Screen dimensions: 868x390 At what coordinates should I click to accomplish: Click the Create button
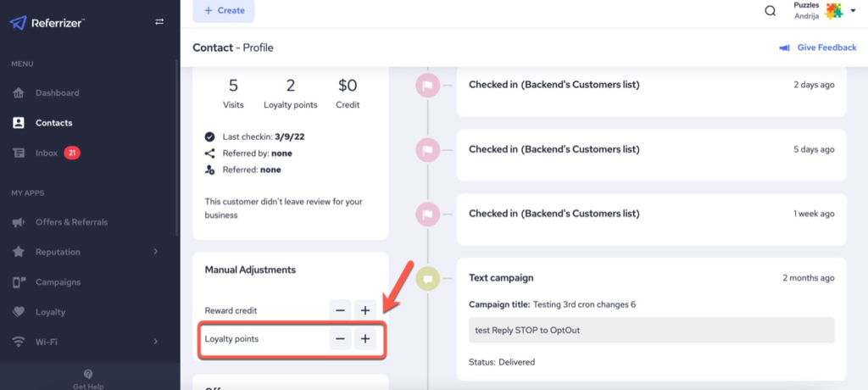click(224, 10)
